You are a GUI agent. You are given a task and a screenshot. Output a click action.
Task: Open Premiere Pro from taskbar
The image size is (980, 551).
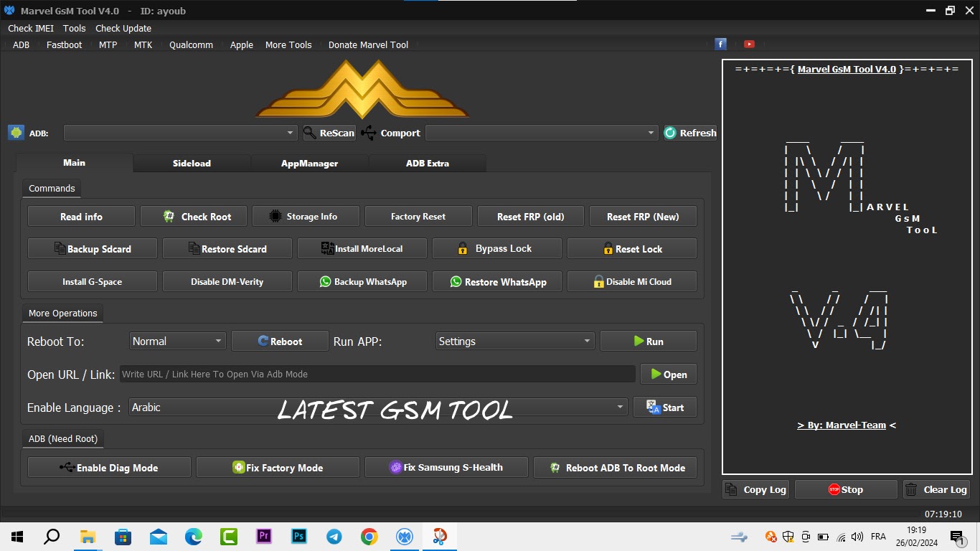(264, 537)
